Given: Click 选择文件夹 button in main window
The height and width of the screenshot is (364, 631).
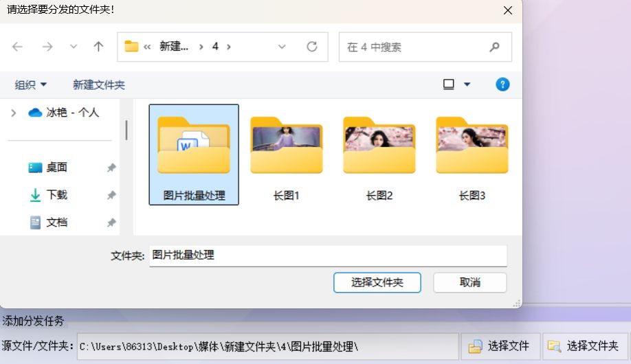Looking at the screenshot, I should click(585, 346).
